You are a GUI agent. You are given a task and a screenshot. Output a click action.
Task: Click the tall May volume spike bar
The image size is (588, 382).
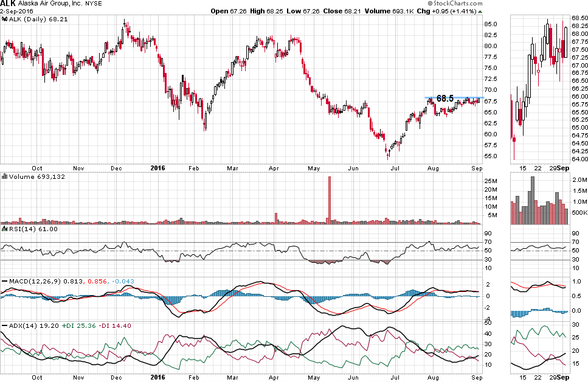coord(330,200)
